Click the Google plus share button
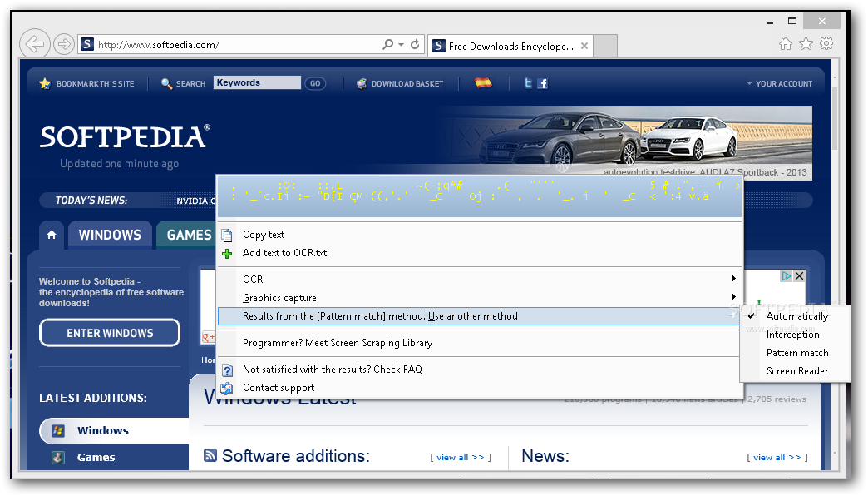This screenshot has height=496, width=868. pyautogui.click(x=209, y=337)
